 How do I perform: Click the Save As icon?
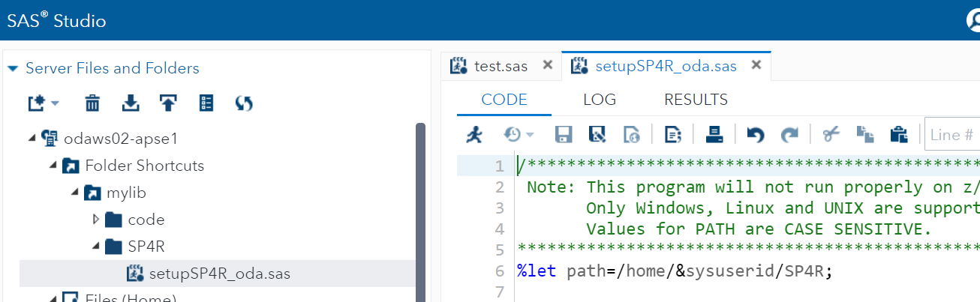pos(597,135)
